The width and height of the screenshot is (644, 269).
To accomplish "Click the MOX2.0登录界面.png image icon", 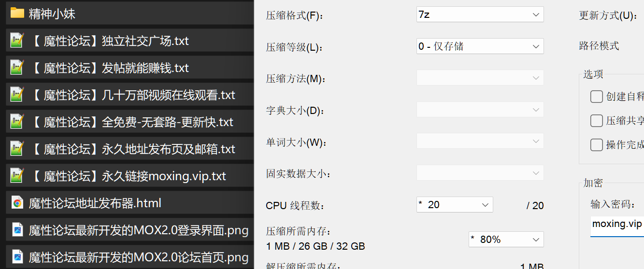I will coord(17,230).
